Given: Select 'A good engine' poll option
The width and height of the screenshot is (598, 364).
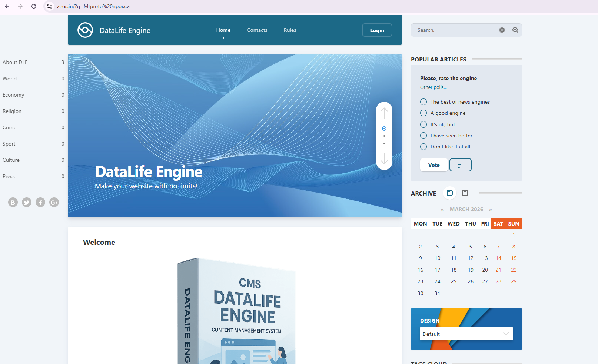Looking at the screenshot, I should click(423, 113).
